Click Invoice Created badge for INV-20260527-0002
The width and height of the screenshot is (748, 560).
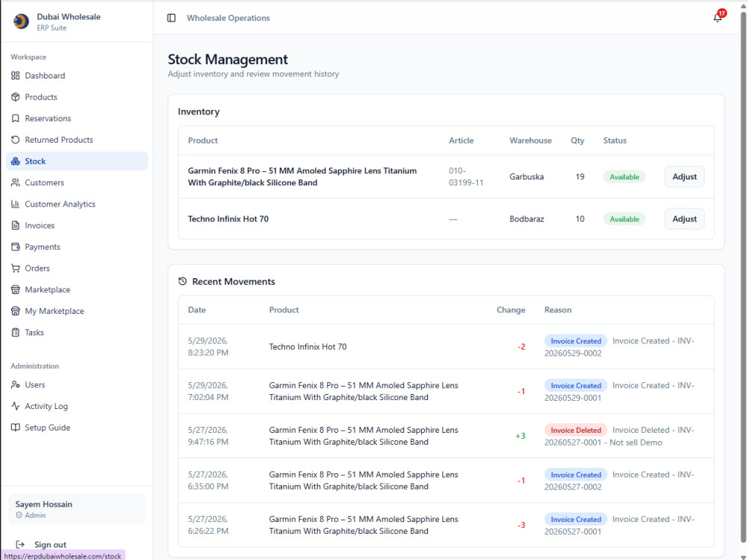tap(576, 475)
